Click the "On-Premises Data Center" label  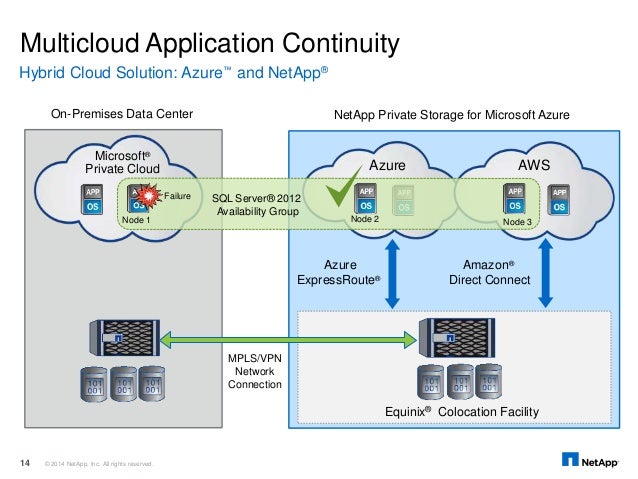tap(122, 114)
